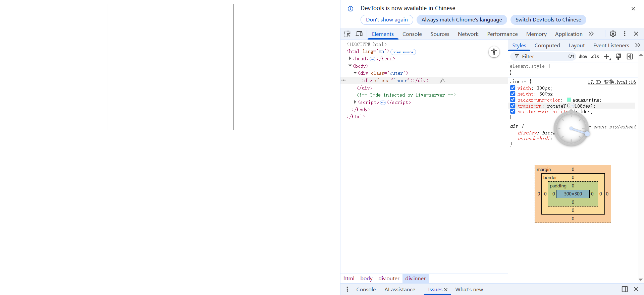Open the Network tab

(x=468, y=34)
